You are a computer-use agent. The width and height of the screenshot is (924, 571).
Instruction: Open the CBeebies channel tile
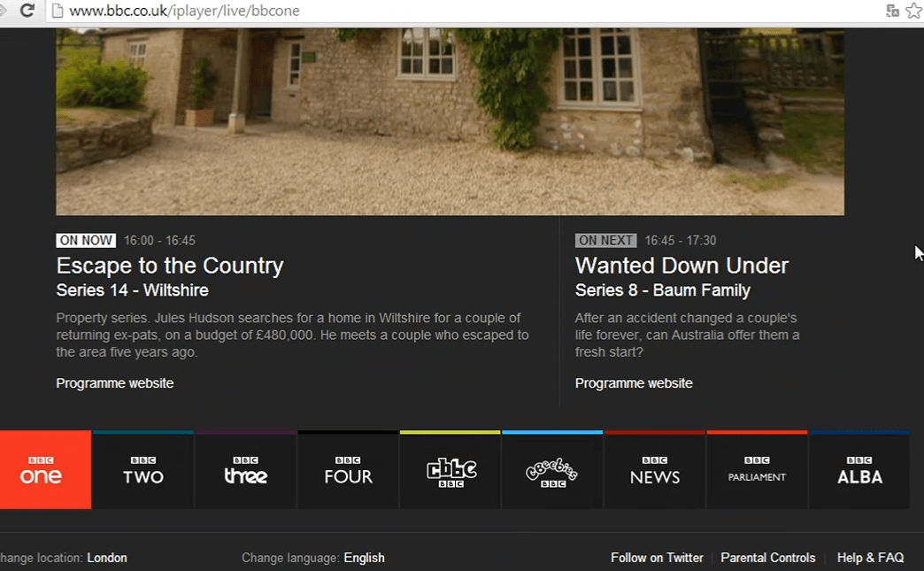[553, 470]
